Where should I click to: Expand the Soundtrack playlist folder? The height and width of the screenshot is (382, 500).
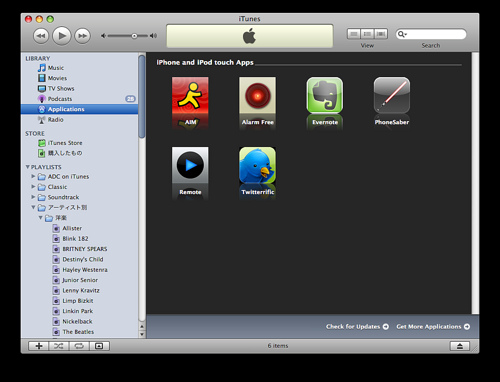tap(33, 197)
